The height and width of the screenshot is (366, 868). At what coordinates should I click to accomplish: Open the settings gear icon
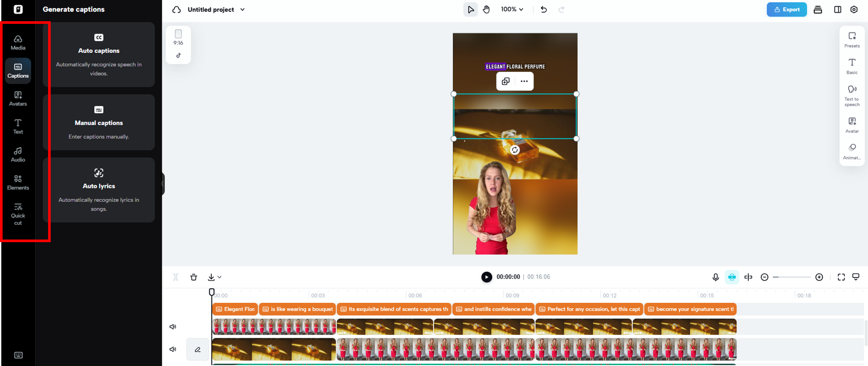(x=854, y=10)
